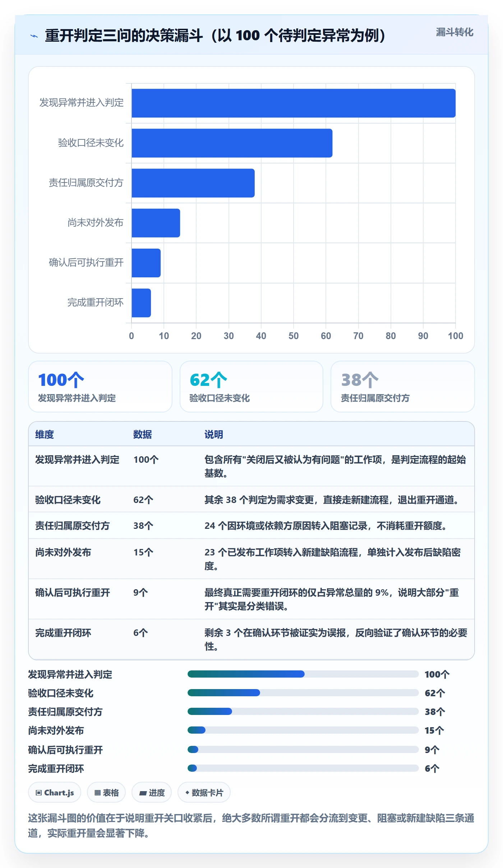This screenshot has width=503, height=868.
Task: Click progress bar showing 9个
Action: click(x=303, y=749)
